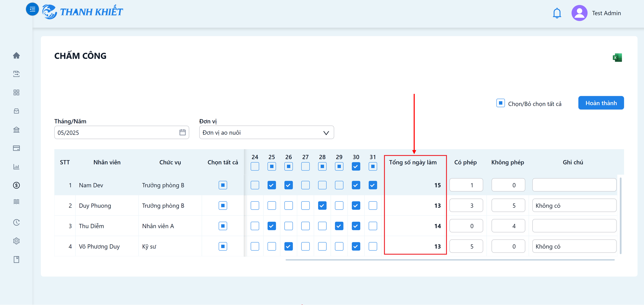The height and width of the screenshot is (305, 644).
Task: Toggle the day 27 column header checkbox
Action: pos(305,167)
